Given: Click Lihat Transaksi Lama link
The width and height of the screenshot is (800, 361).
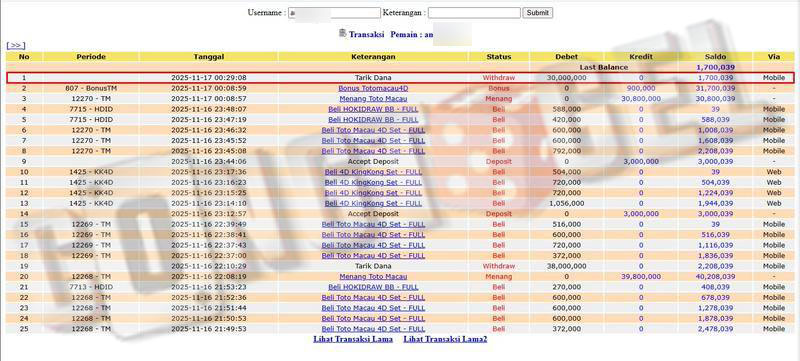Looking at the screenshot, I should tap(353, 339).
